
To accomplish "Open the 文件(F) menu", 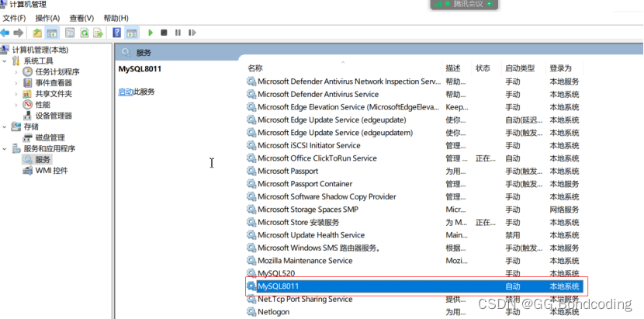I will [15, 18].
